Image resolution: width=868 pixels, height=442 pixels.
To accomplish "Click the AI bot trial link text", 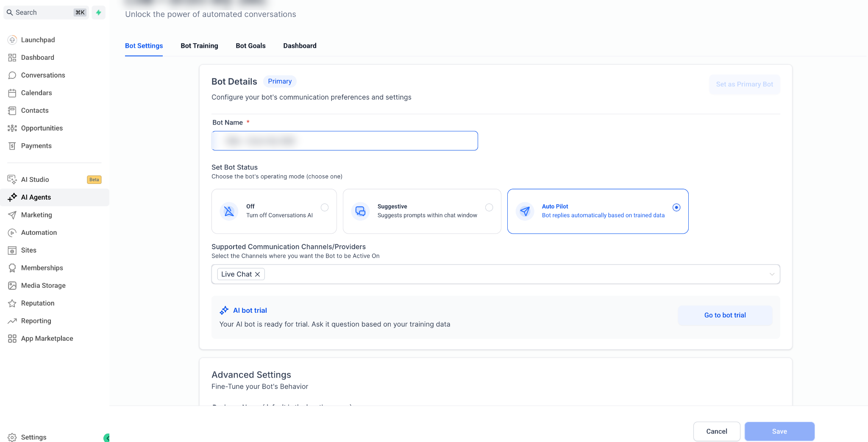I will coord(250,311).
